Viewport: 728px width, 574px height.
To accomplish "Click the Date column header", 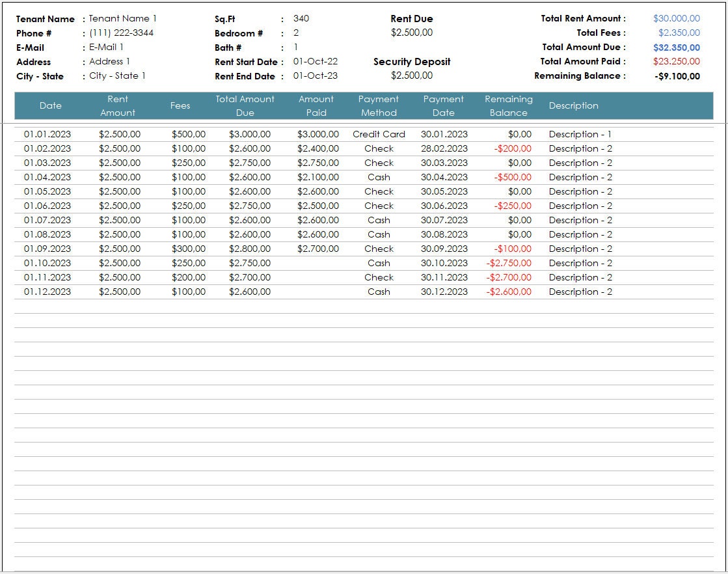I will (51, 105).
